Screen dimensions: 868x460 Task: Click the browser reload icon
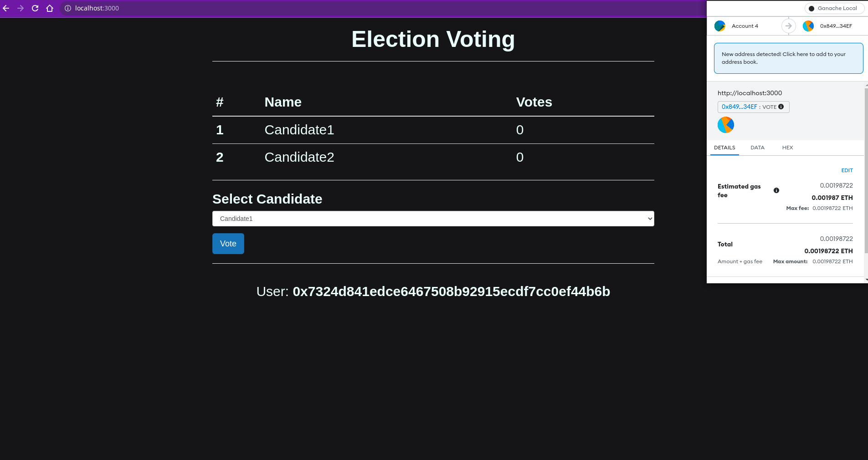(35, 8)
